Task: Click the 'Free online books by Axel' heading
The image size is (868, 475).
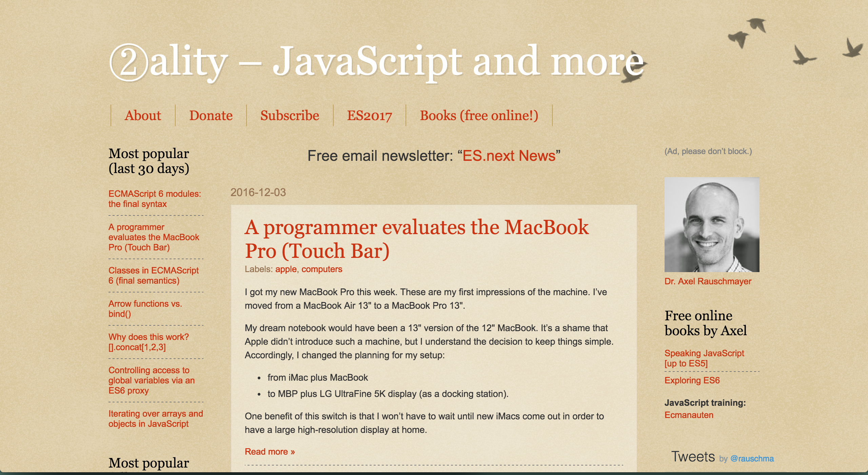Action: pyautogui.click(x=706, y=323)
